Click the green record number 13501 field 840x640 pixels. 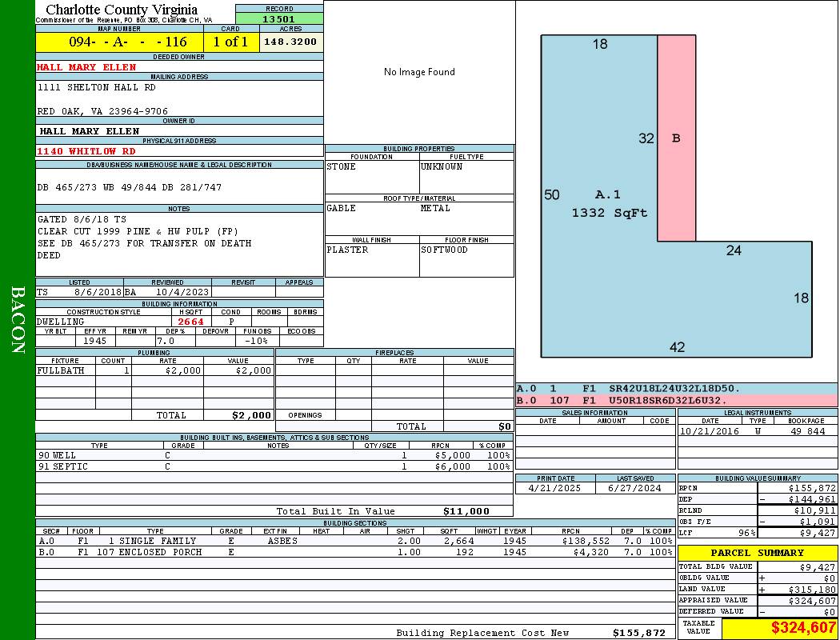tap(279, 19)
